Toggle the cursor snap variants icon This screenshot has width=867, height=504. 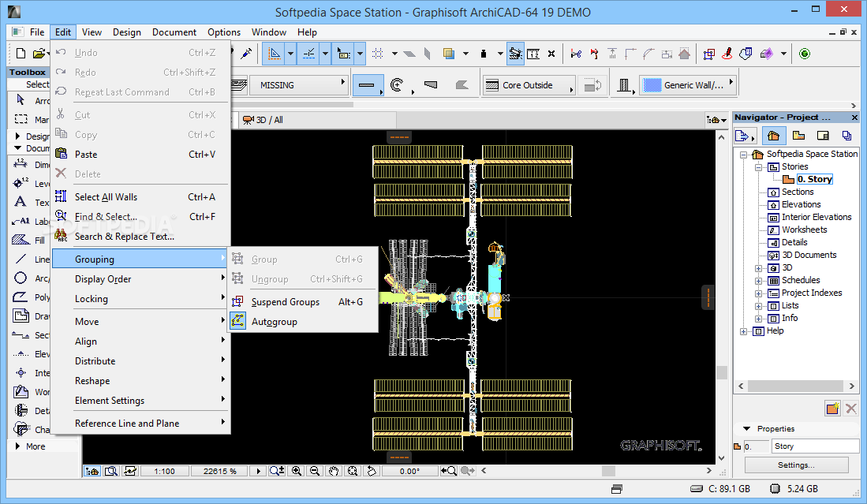[344, 54]
